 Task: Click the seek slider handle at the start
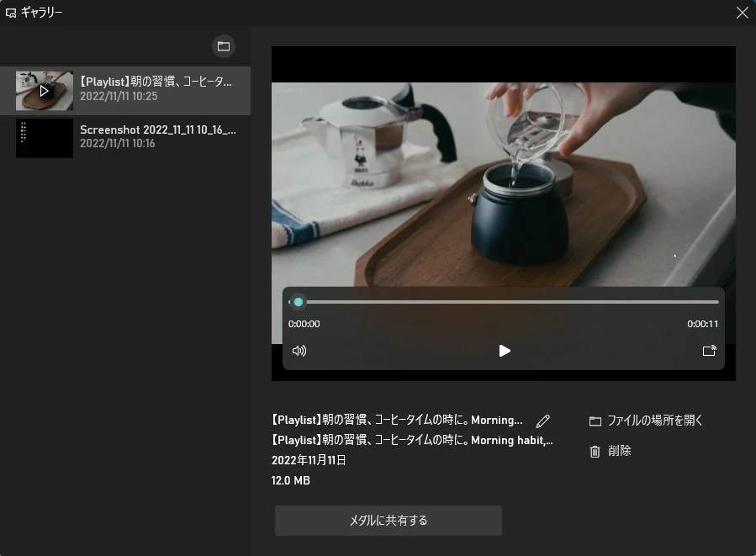coord(299,301)
